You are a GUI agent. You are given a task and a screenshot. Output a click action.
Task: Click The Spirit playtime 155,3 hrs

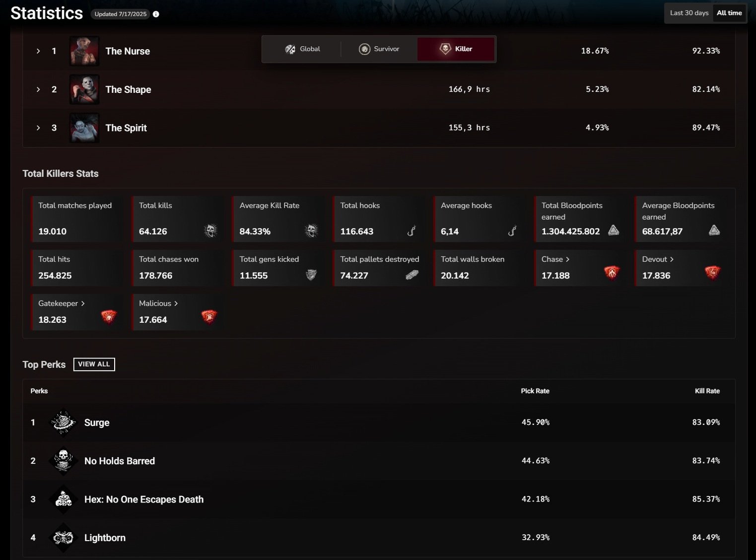tap(469, 128)
